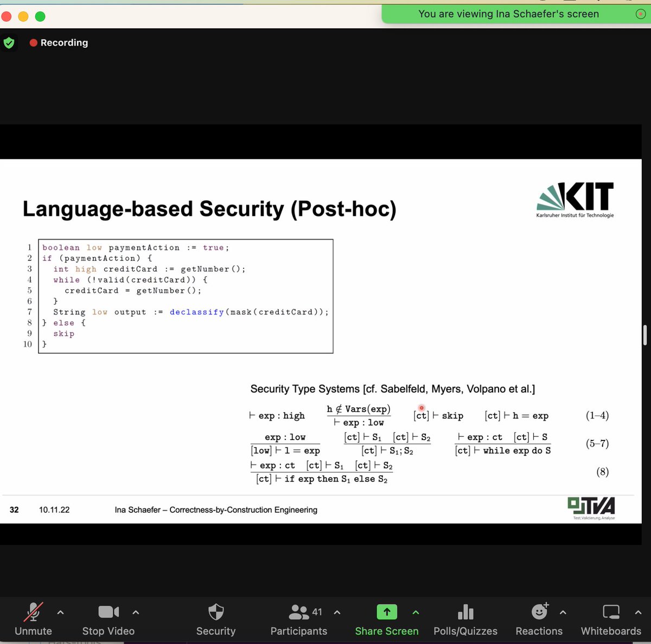
Task: Open the Participants people icon
Action: [x=299, y=611]
